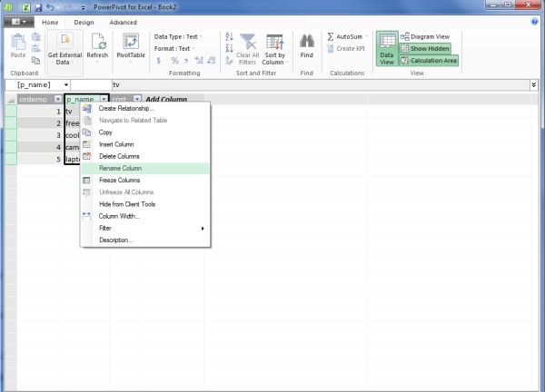This screenshot has height=392, width=545.
Task: Expand the Filter submenu arrow
Action: click(203, 228)
